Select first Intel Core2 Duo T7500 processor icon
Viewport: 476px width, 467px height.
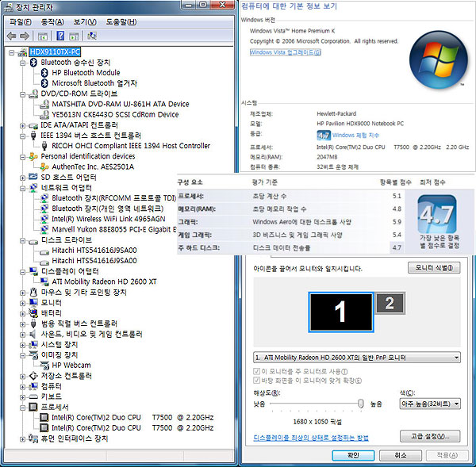pos(44,418)
